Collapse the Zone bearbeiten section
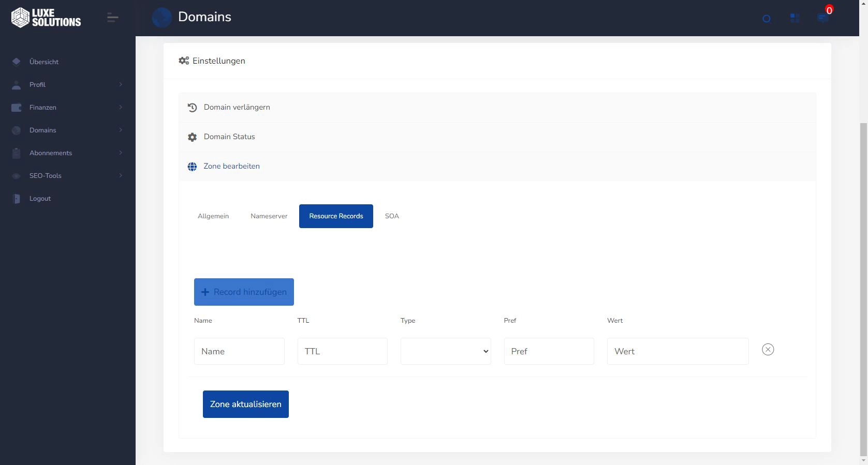868x465 pixels. (497, 167)
